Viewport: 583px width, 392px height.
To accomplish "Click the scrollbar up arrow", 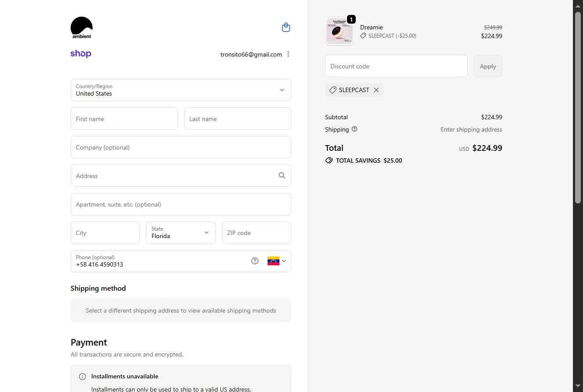I will pyautogui.click(x=578, y=5).
